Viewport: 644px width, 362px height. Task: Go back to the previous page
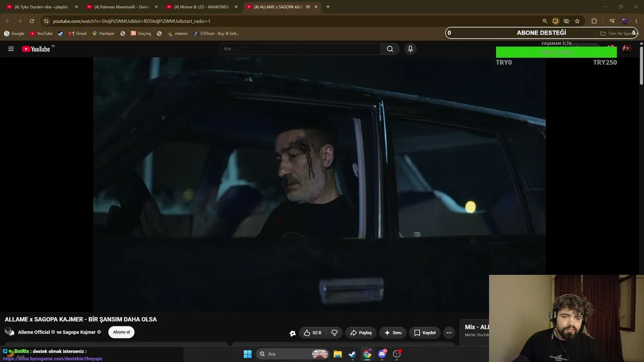point(8,21)
